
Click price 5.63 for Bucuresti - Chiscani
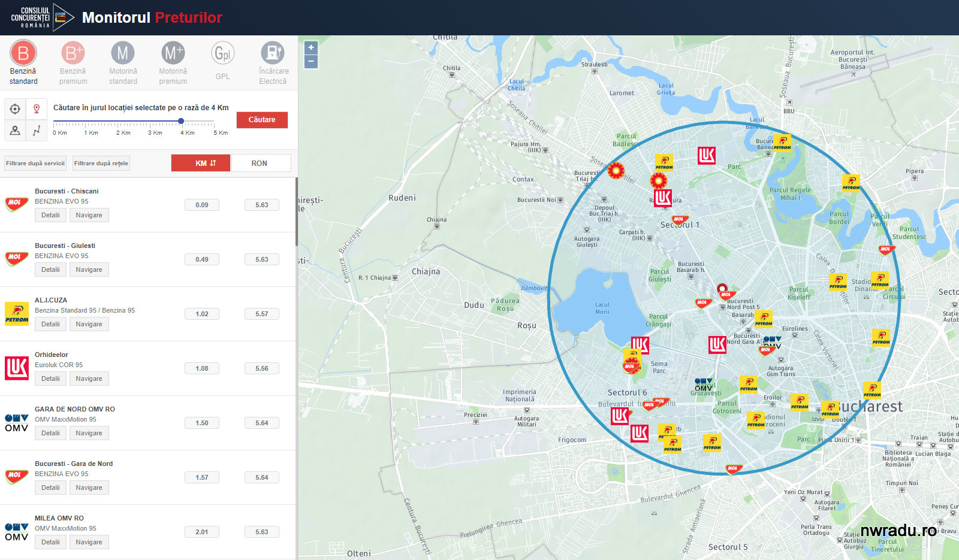pos(262,205)
